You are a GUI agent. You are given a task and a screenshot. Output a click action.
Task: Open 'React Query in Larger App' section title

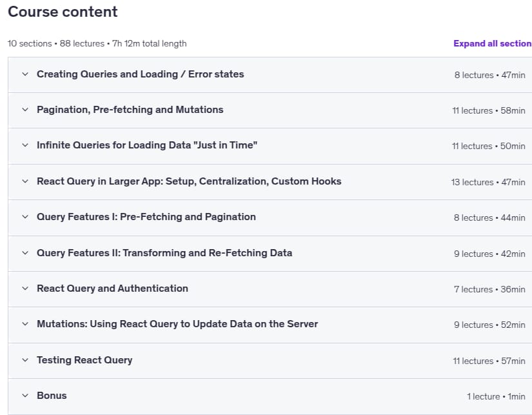[x=189, y=181]
